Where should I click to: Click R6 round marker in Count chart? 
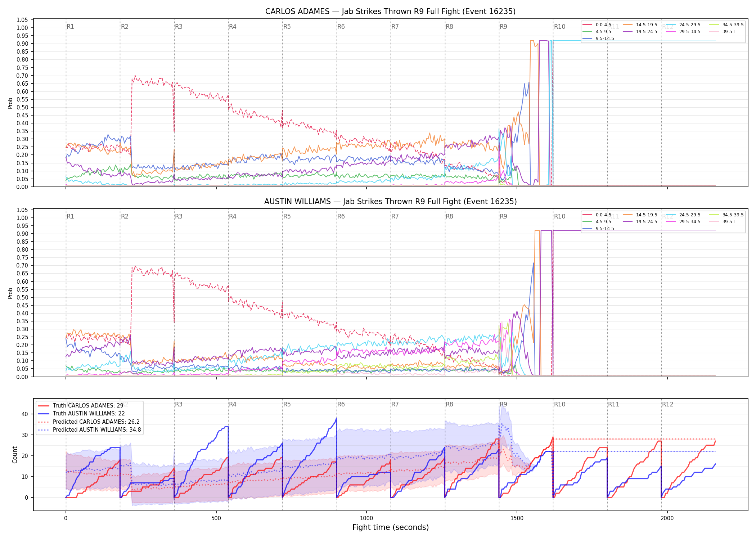point(341,404)
